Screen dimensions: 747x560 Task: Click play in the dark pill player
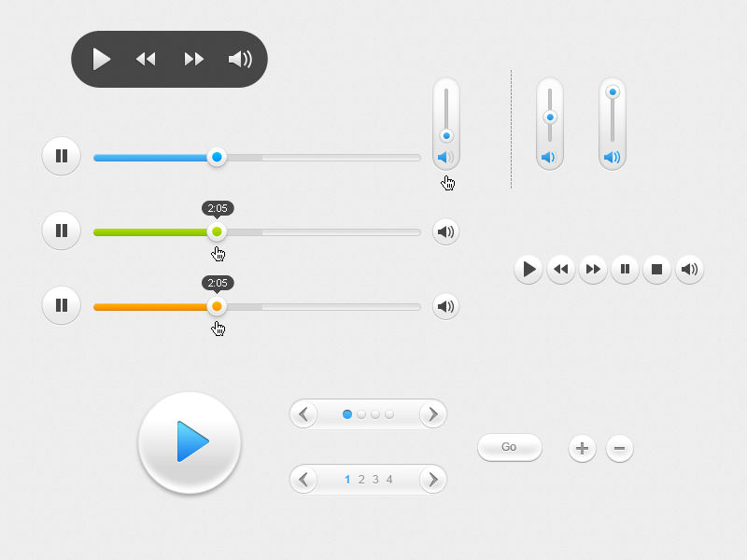101,59
